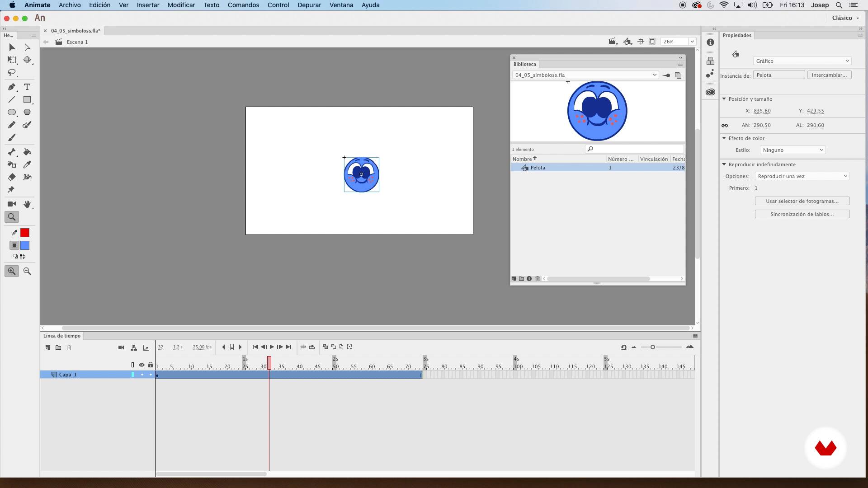Open the Ventana menu
Image resolution: width=868 pixels, height=488 pixels.
click(x=341, y=5)
